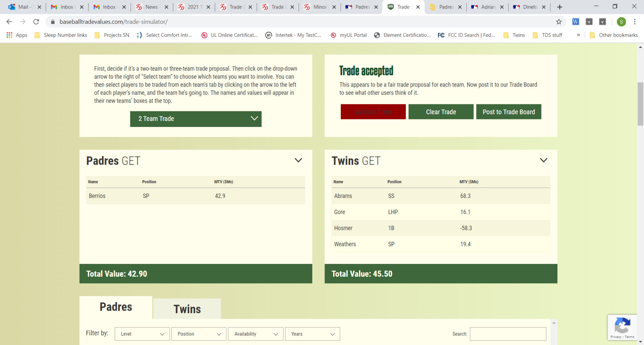Open the 2 Team Trade dropdown
The height and width of the screenshot is (345, 644).
[x=196, y=119]
